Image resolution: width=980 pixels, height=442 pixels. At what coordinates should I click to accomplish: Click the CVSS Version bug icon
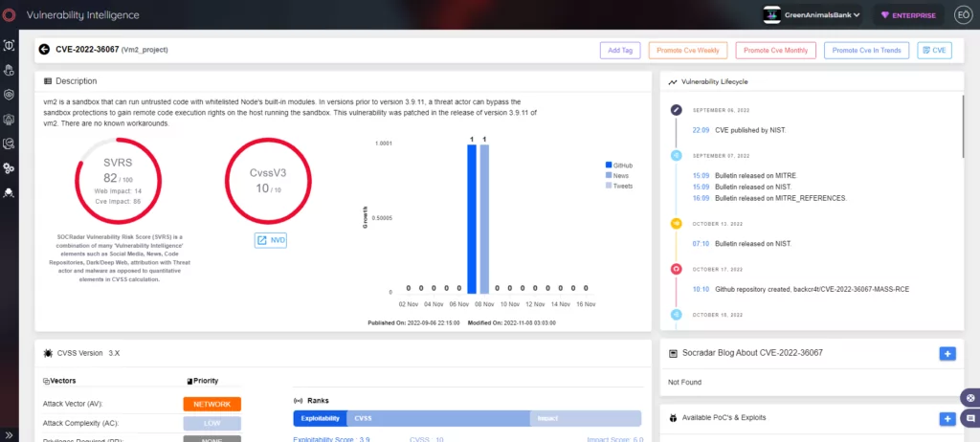click(48, 353)
